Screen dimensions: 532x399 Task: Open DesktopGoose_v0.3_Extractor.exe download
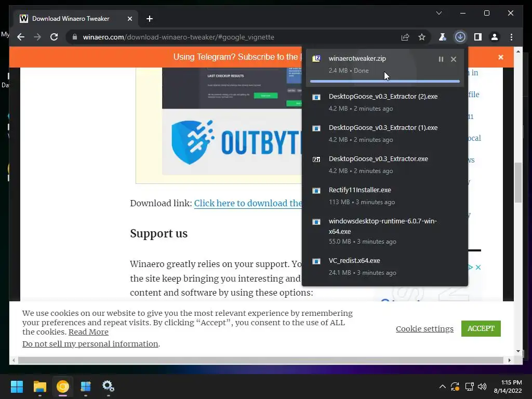coord(385,165)
